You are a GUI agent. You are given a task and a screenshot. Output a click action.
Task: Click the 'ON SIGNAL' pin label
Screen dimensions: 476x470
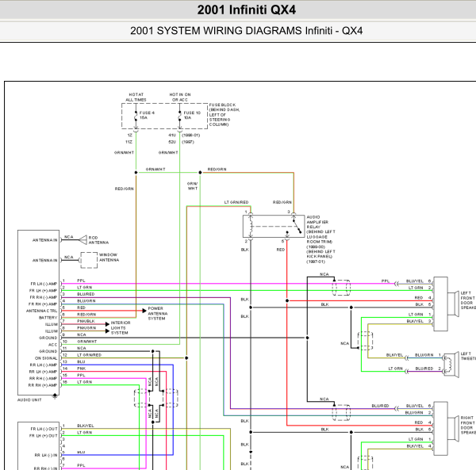pyautogui.click(x=46, y=358)
